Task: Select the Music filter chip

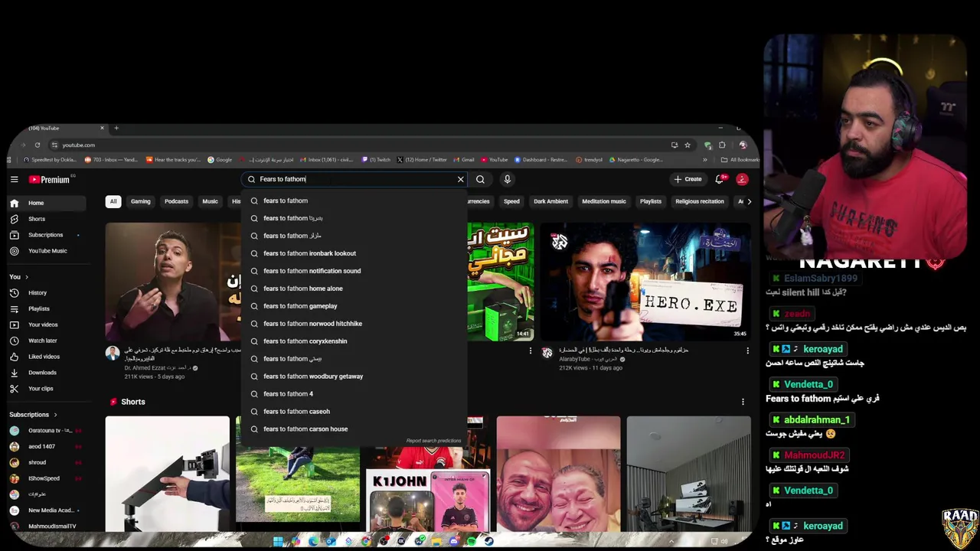Action: pos(210,201)
